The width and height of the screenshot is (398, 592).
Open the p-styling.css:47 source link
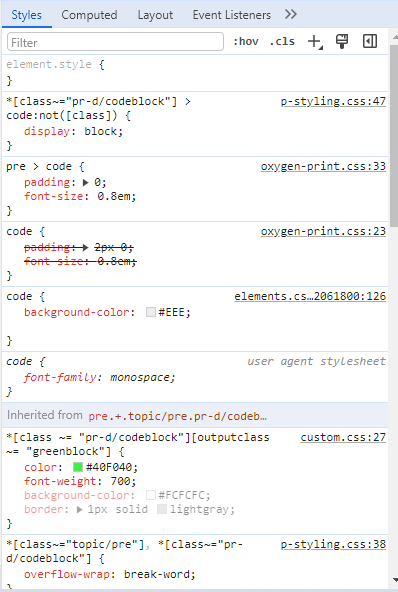click(333, 101)
